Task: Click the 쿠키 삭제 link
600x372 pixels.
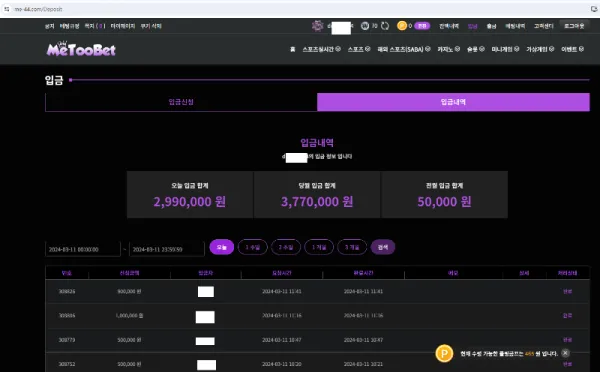Action: pos(151,26)
